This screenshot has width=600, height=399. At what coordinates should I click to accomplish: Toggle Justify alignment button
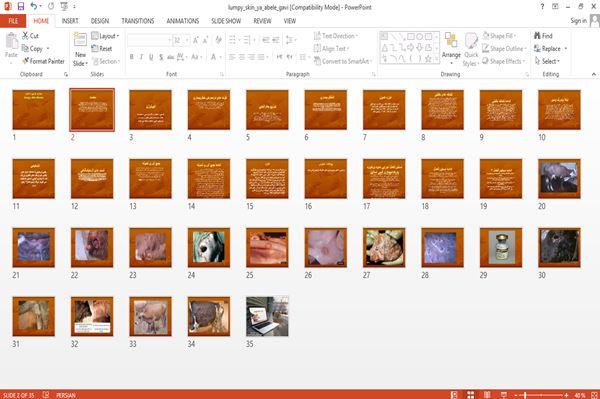tap(261, 57)
